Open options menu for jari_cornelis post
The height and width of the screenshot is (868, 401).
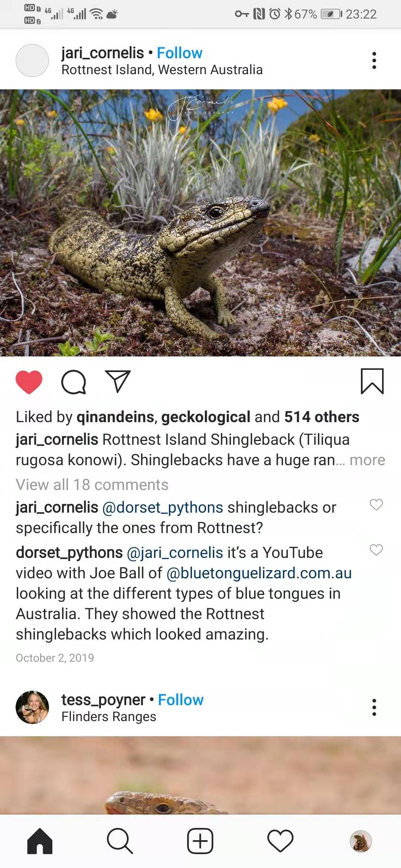(374, 60)
